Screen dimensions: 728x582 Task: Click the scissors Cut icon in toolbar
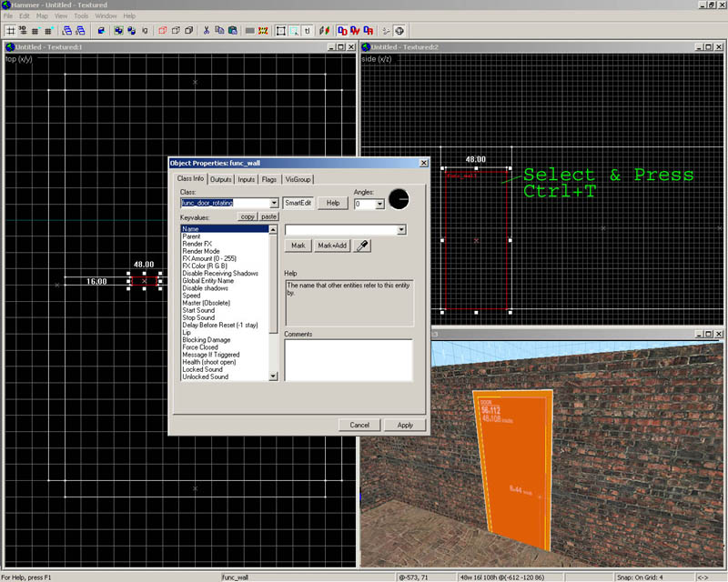(x=207, y=31)
